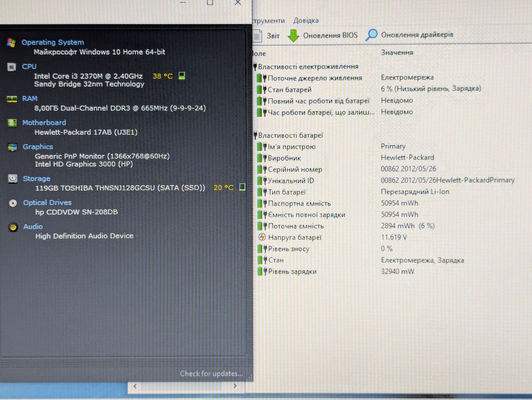
Task: Click the lightning icon beside Напруга батареї
Action: tap(262, 237)
